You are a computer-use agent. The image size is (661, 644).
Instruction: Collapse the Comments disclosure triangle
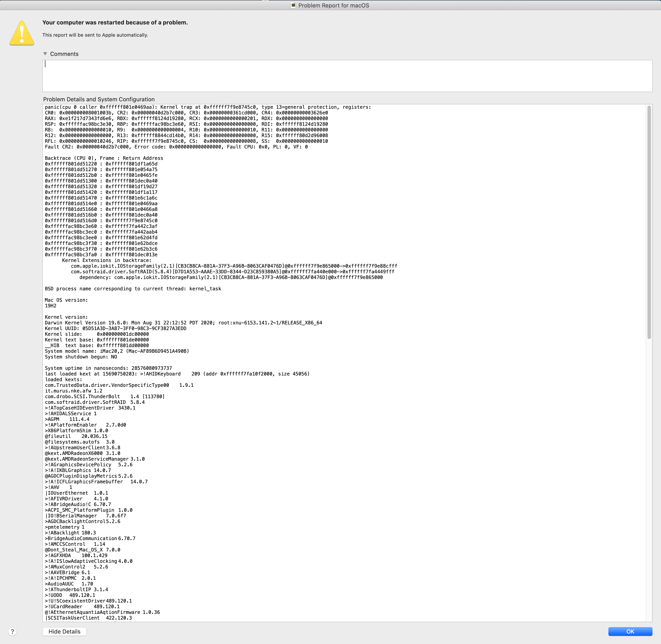point(45,54)
